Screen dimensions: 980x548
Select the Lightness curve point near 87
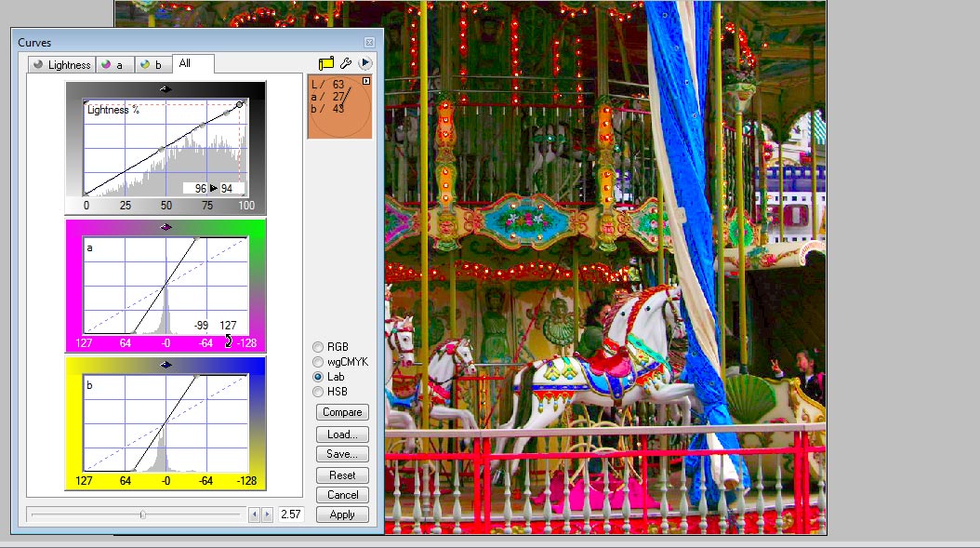[226, 113]
